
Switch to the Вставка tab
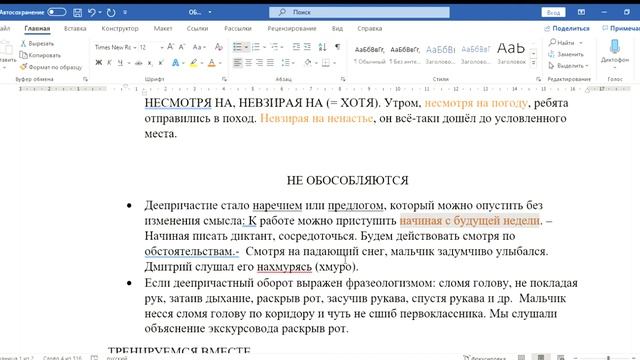[x=75, y=28]
